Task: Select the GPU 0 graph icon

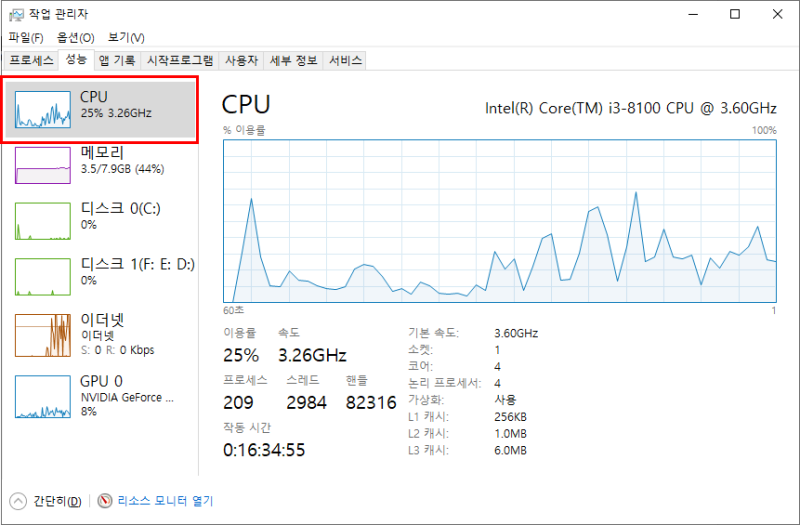Action: click(43, 396)
